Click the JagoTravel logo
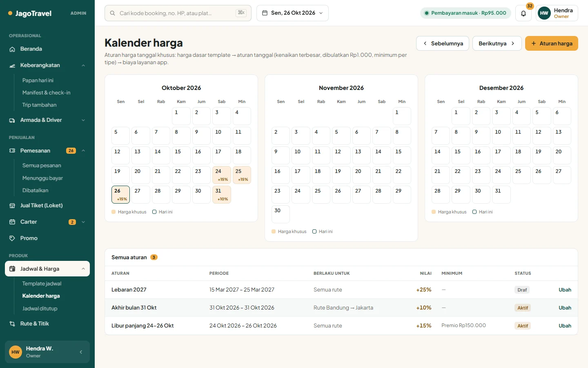Viewport: 588px width, 368px height. click(x=30, y=13)
